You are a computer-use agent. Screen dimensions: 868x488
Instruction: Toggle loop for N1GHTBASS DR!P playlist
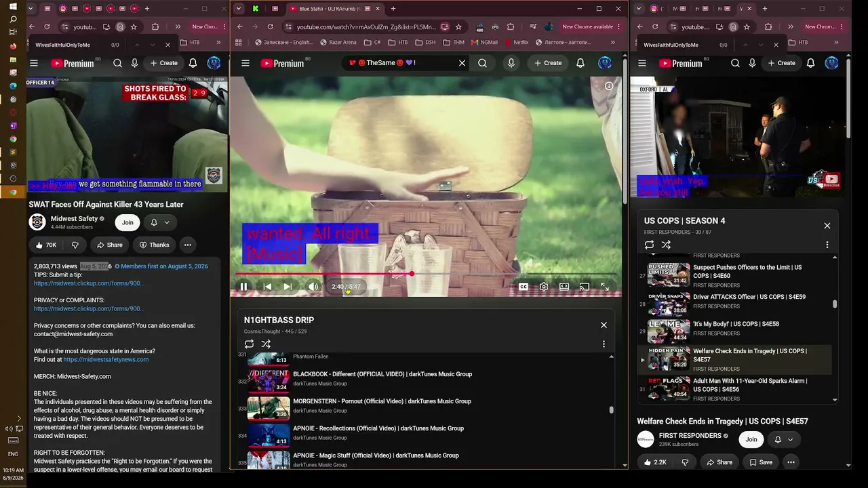250,344
